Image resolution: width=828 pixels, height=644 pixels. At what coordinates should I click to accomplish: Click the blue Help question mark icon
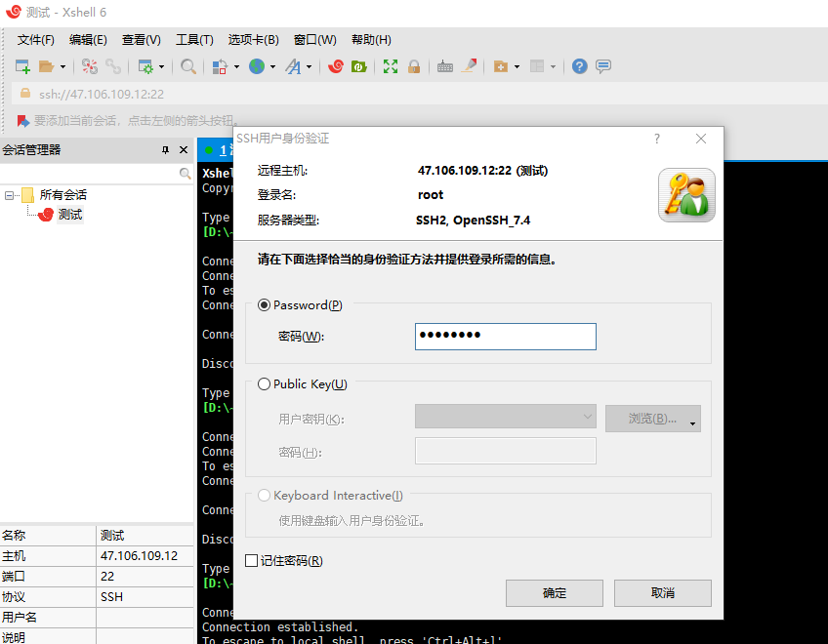point(579,66)
